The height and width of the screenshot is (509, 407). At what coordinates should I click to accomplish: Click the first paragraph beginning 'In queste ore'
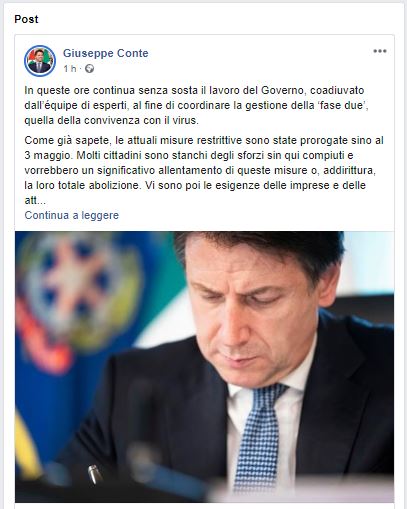[197, 105]
